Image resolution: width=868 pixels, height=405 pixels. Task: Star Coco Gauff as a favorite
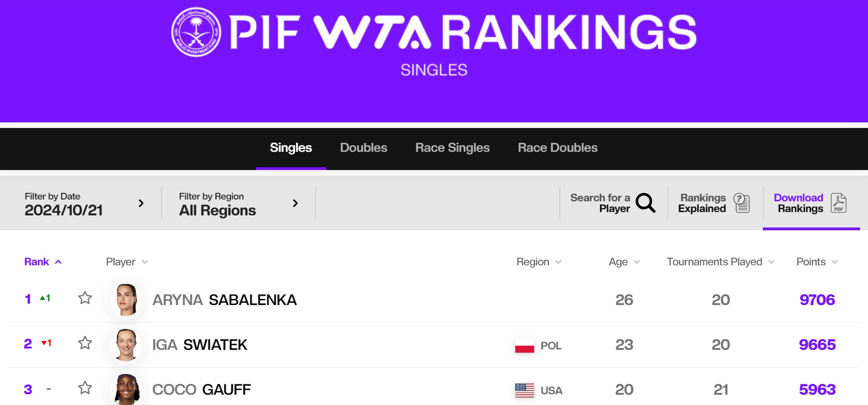pyautogui.click(x=85, y=388)
